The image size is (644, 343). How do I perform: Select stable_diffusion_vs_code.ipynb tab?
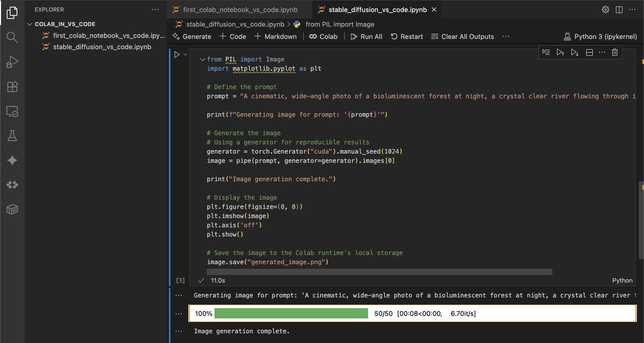point(377,10)
